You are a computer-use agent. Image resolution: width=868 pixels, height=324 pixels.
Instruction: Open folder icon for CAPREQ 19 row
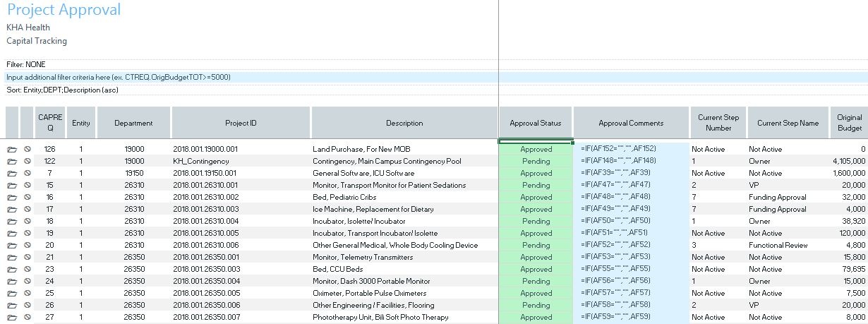12,234
